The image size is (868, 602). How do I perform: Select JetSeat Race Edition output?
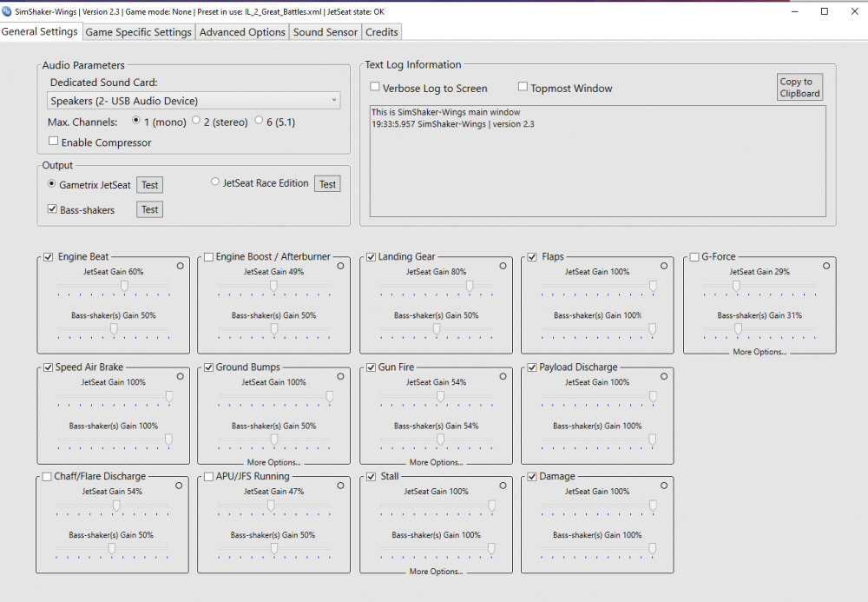click(215, 182)
